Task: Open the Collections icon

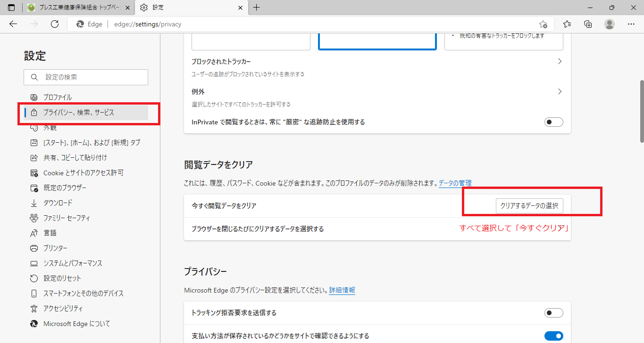Action: point(588,24)
